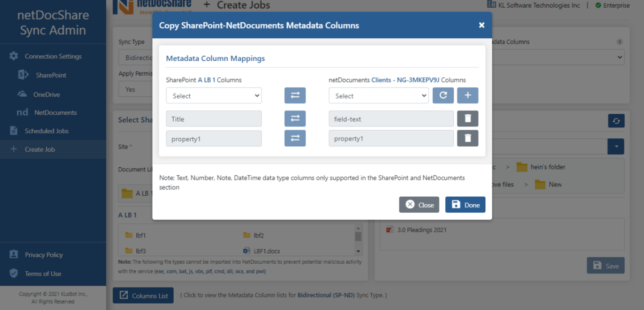This screenshot has height=310, width=644.
Task: Click the lbf1 folder icon
Action: point(128,235)
